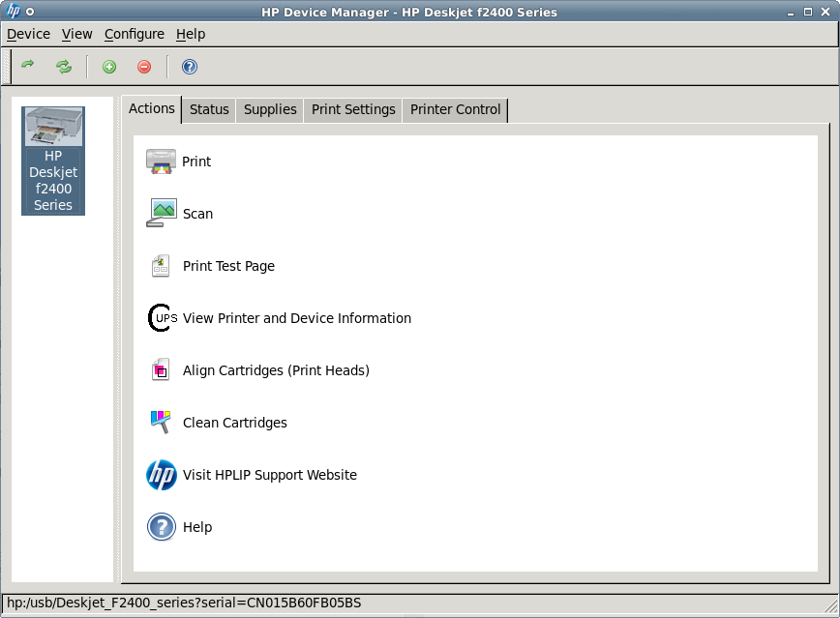Click the green plus setup device icon

point(109,67)
